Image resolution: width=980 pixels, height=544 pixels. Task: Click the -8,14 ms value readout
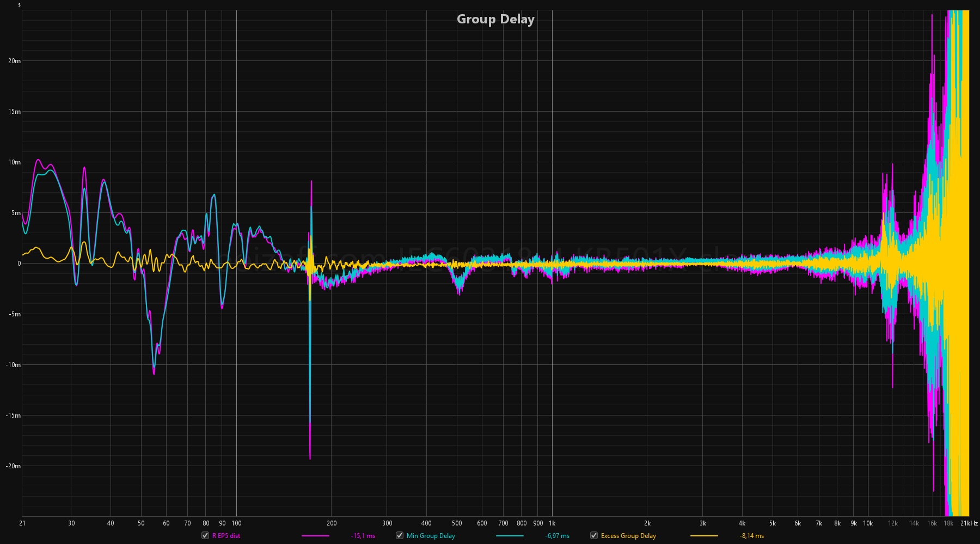(751, 536)
